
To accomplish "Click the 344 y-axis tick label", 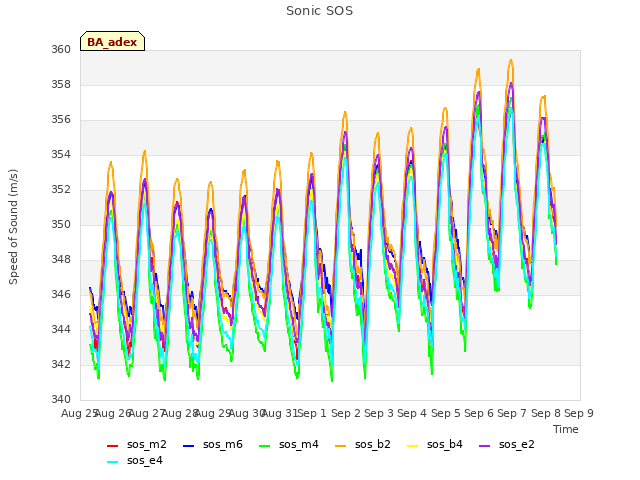I will (x=61, y=329).
